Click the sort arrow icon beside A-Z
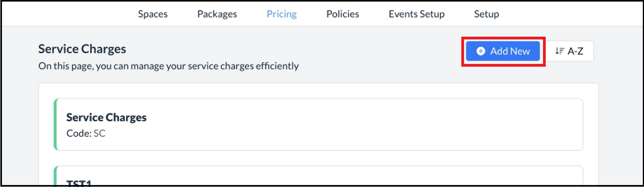Image resolution: width=644 pixels, height=187 pixels. coord(560,51)
